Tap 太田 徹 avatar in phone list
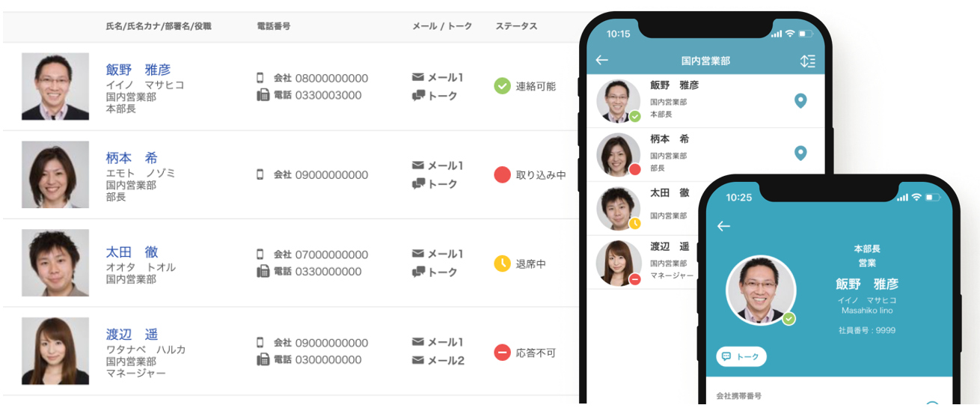The height and width of the screenshot is (414, 980). (x=618, y=208)
